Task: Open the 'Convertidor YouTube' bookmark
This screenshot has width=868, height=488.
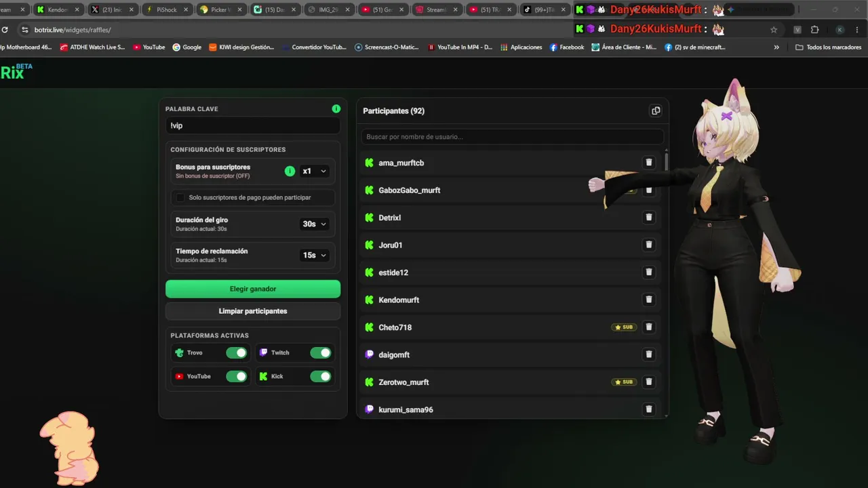Action: click(x=314, y=47)
